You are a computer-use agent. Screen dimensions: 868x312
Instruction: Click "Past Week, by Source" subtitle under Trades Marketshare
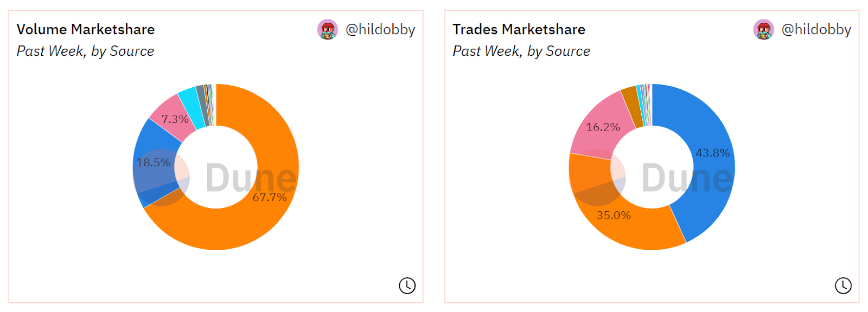click(521, 51)
